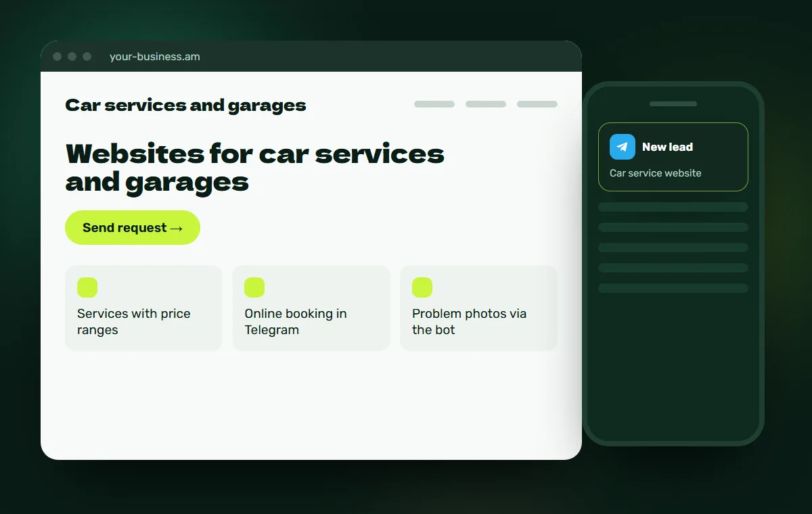The width and height of the screenshot is (812, 514).
Task: Click the 'Car services and garages' site logo
Action: (185, 106)
